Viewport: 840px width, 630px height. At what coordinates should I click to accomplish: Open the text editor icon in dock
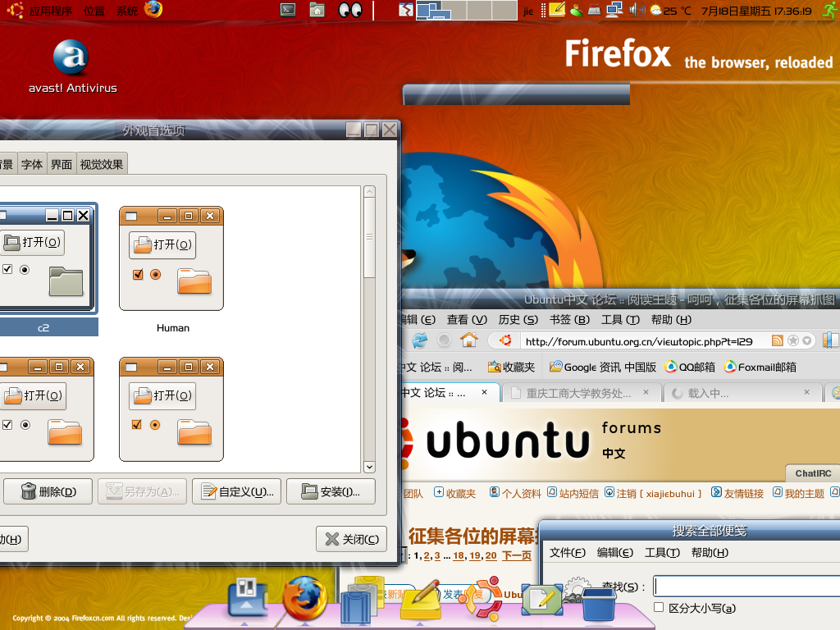coord(542,600)
